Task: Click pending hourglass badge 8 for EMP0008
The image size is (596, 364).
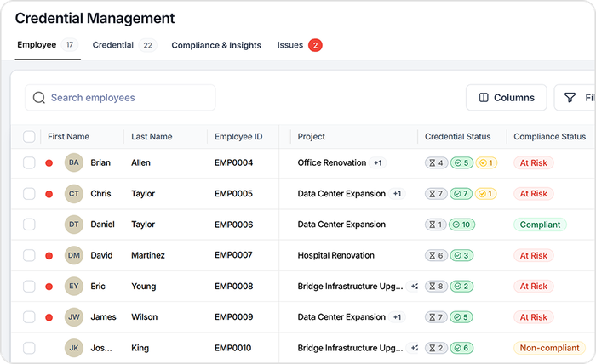Action: click(436, 287)
